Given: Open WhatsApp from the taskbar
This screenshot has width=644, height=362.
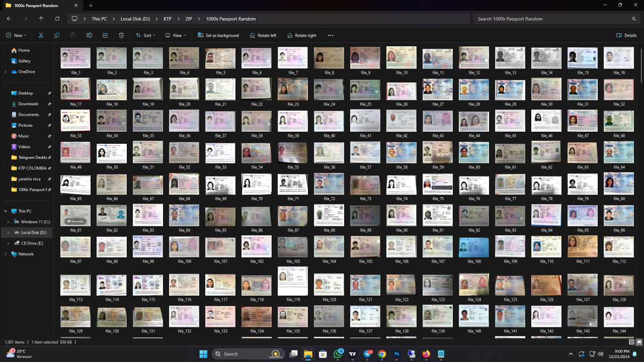Looking at the screenshot, I should click(338, 354).
